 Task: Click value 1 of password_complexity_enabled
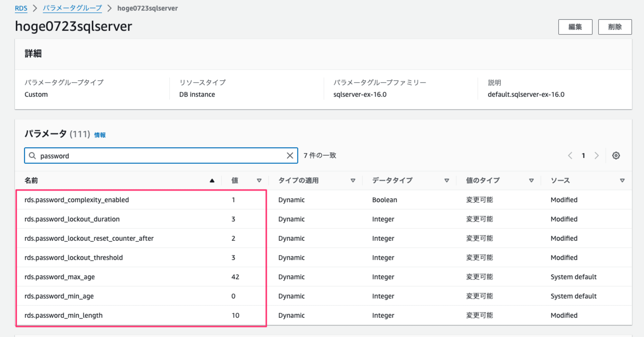233,200
